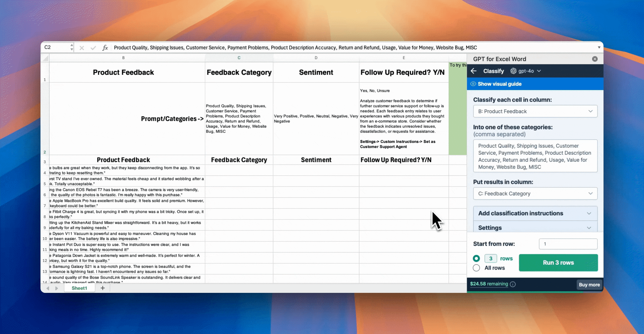This screenshot has height=334, width=644.
Task: Click the $24.58 remaining link
Action: click(x=489, y=284)
